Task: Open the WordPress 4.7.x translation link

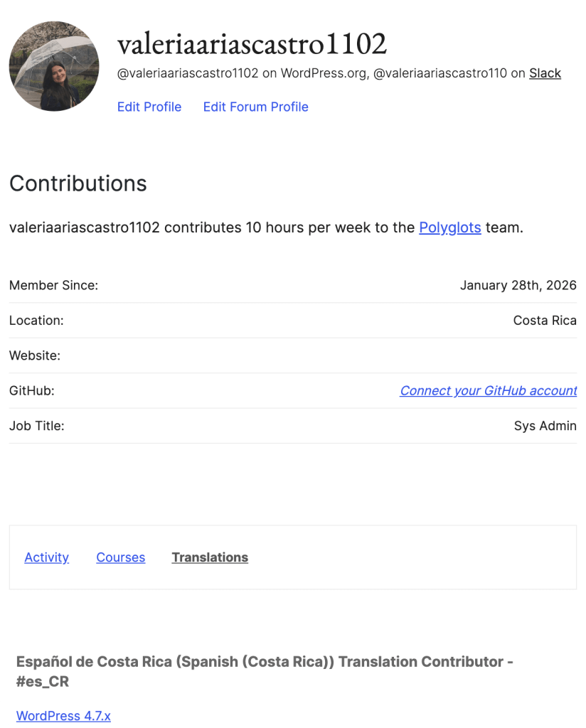Action: tap(63, 716)
